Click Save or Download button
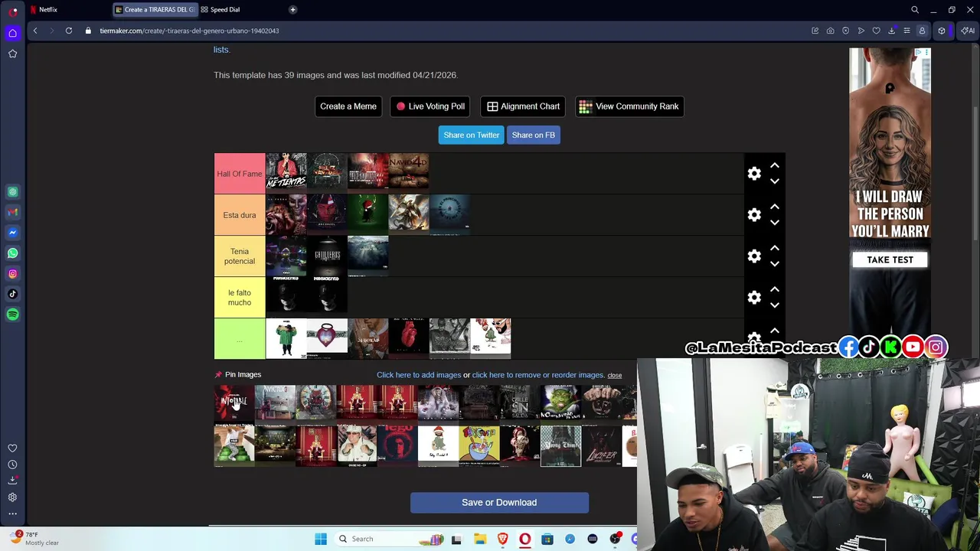The image size is (980, 551). tap(499, 503)
